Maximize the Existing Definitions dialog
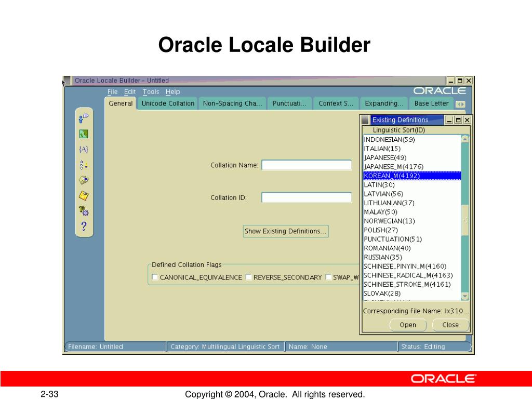This screenshot has height=399, width=532. (458, 120)
